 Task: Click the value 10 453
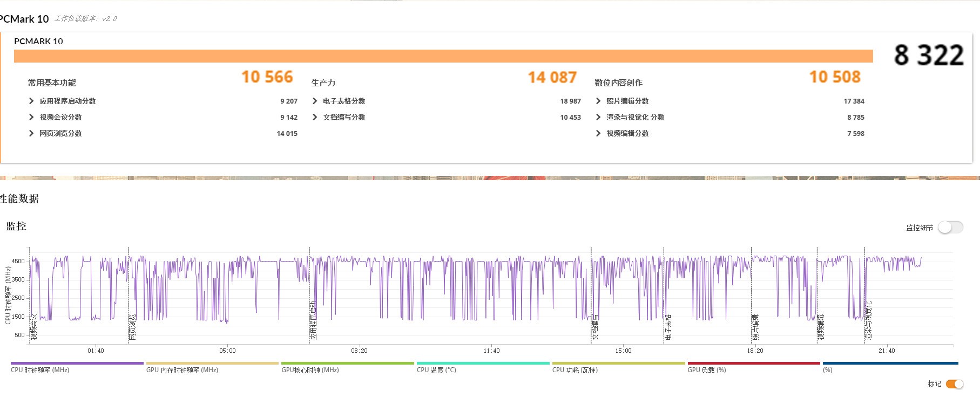point(571,117)
